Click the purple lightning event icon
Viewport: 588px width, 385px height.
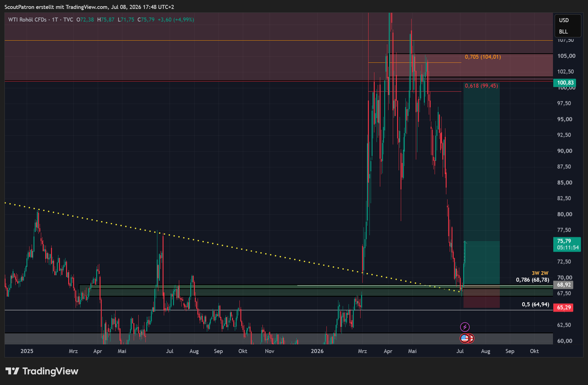(464, 327)
